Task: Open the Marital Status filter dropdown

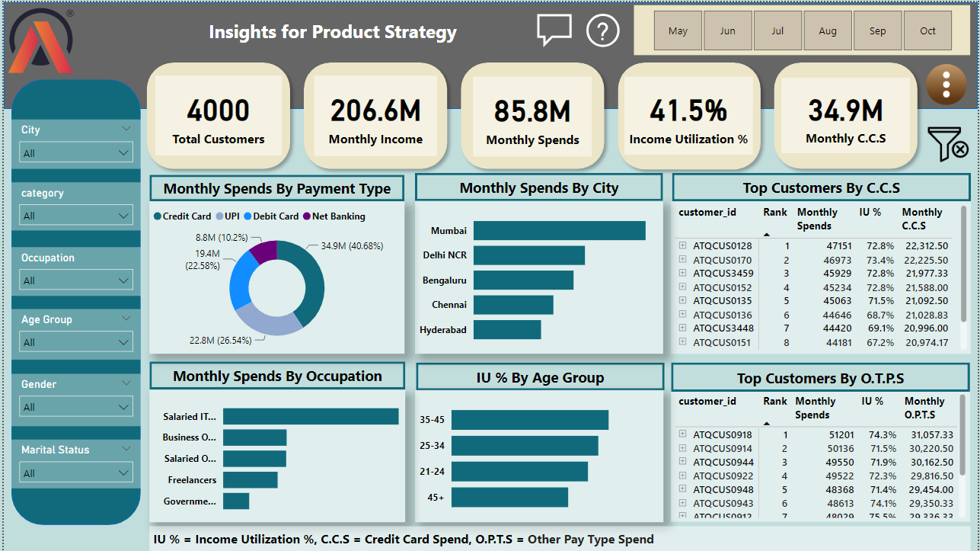Action: coord(76,473)
